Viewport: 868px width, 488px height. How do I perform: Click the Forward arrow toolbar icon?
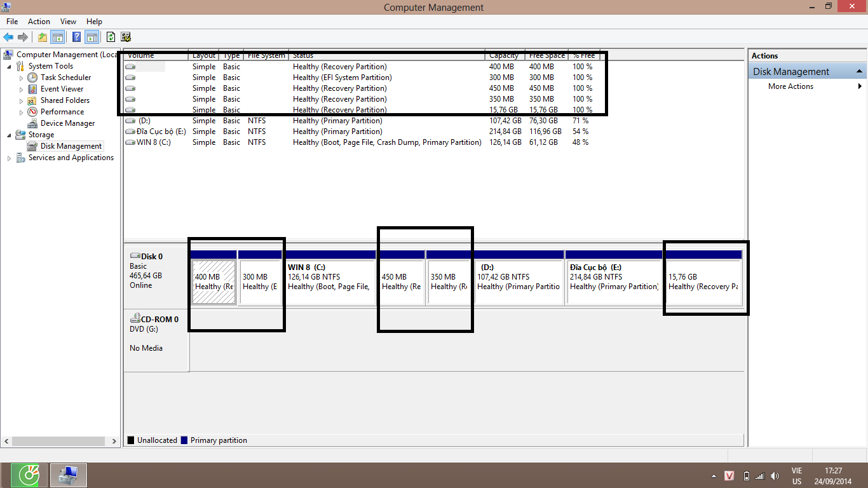(x=23, y=37)
